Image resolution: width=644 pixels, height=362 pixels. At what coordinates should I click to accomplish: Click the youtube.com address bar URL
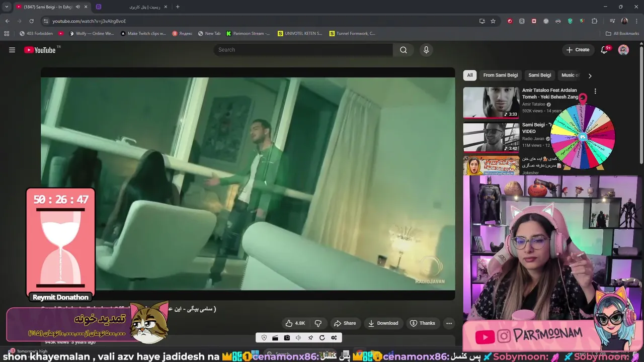click(x=89, y=21)
